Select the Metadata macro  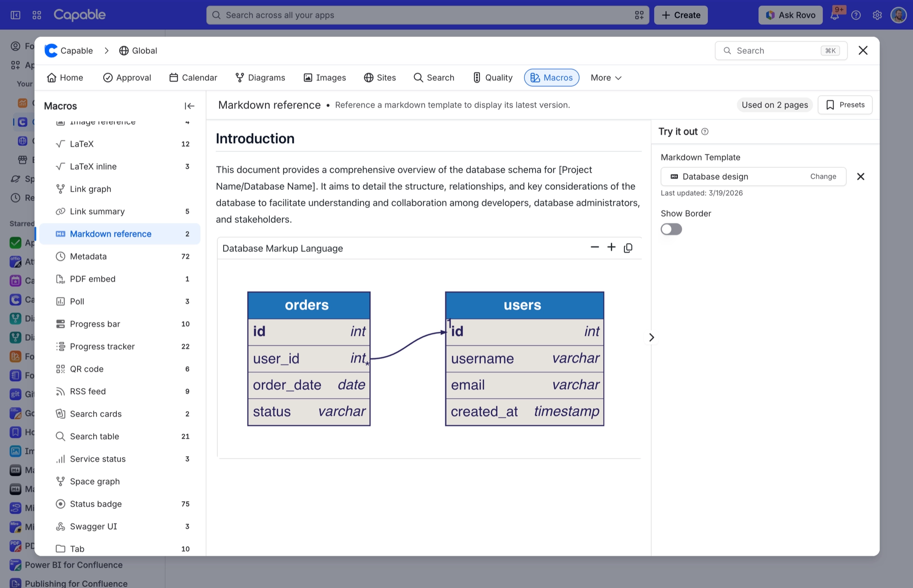pyautogui.click(x=120, y=256)
